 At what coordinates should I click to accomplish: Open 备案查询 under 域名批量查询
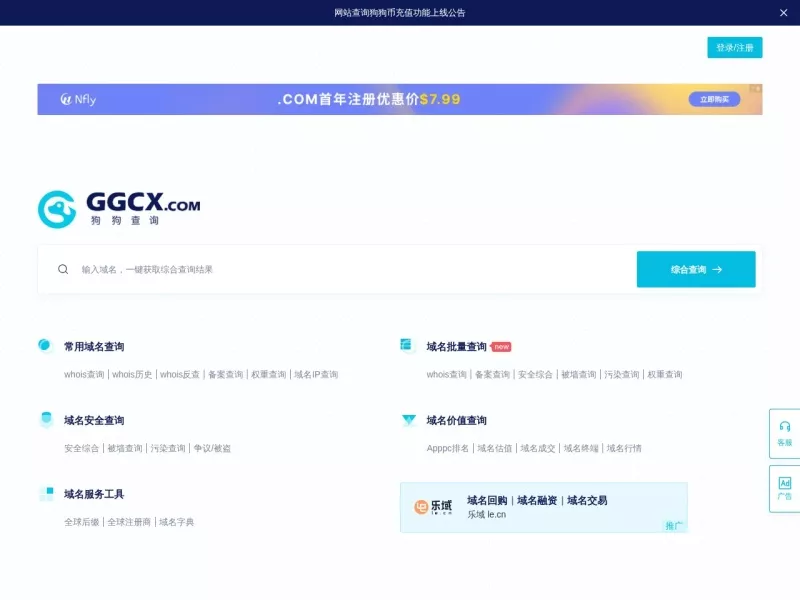(x=492, y=374)
